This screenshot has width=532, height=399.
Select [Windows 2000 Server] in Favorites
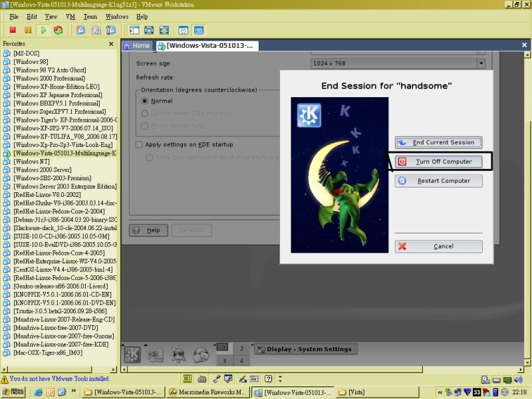43,170
